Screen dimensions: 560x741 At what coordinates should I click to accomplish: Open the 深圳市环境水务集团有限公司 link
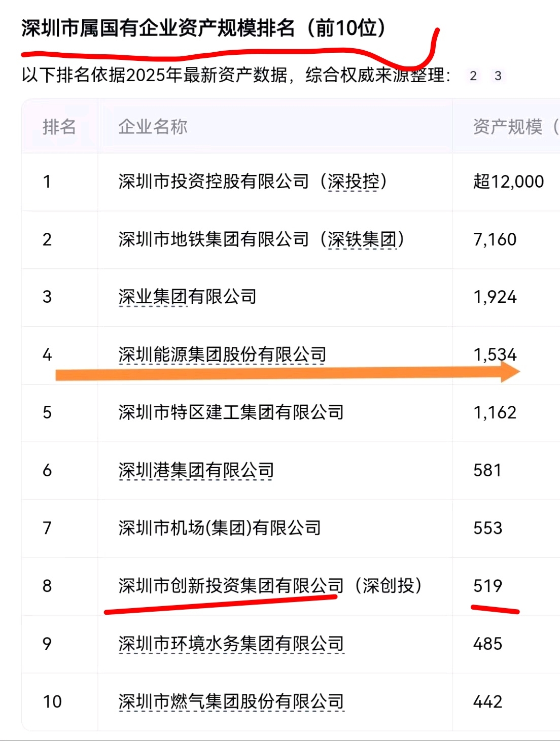231,644
